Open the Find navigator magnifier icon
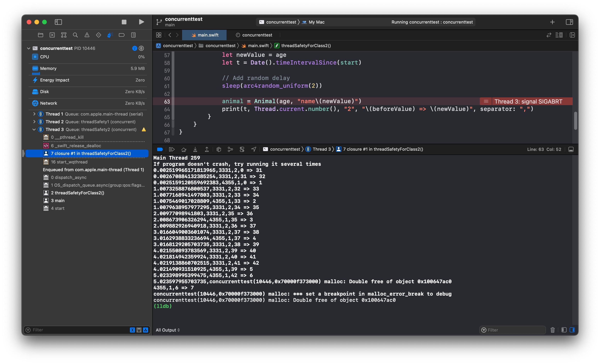Viewport: 600px width, 364px height. click(x=75, y=35)
